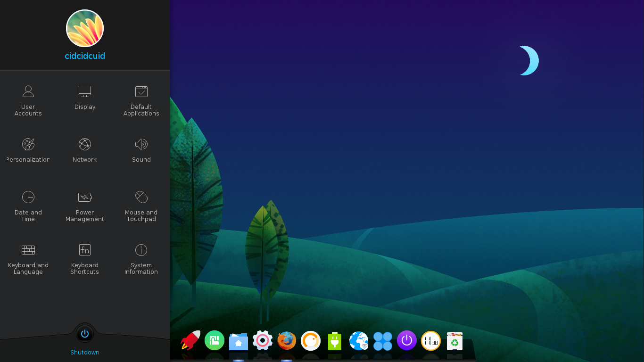The width and height of the screenshot is (644, 362).
Task: Click the user avatar flower thumbnail
Action: coord(84,28)
